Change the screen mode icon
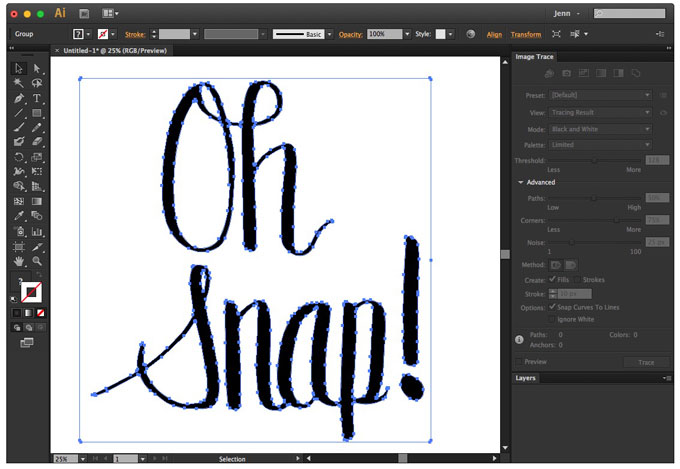680x469 pixels. click(x=26, y=343)
